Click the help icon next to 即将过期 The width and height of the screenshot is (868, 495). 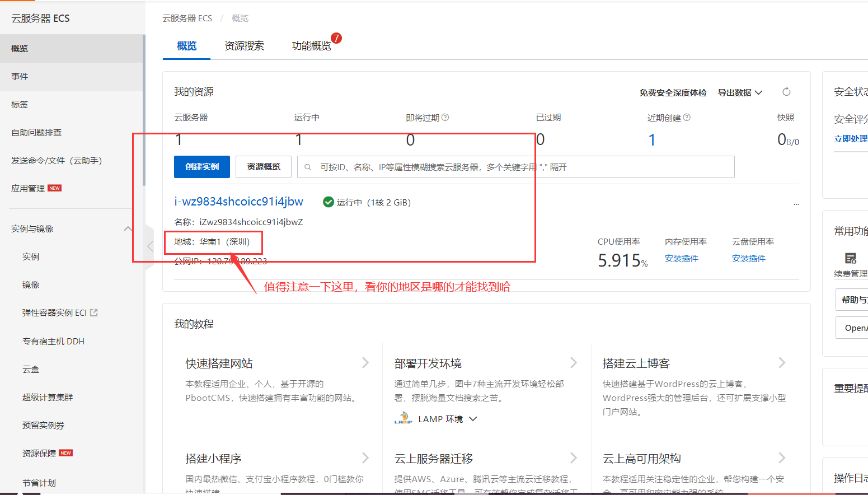(445, 118)
